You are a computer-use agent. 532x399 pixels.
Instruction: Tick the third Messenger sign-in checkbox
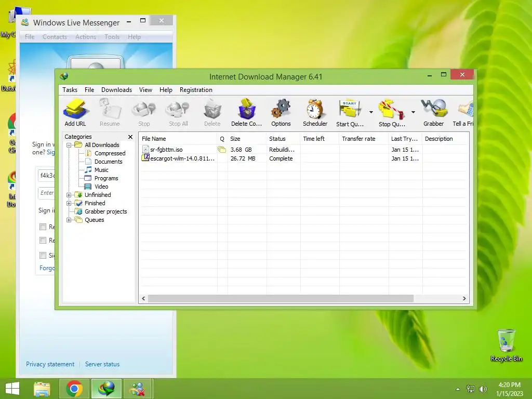coord(43,255)
